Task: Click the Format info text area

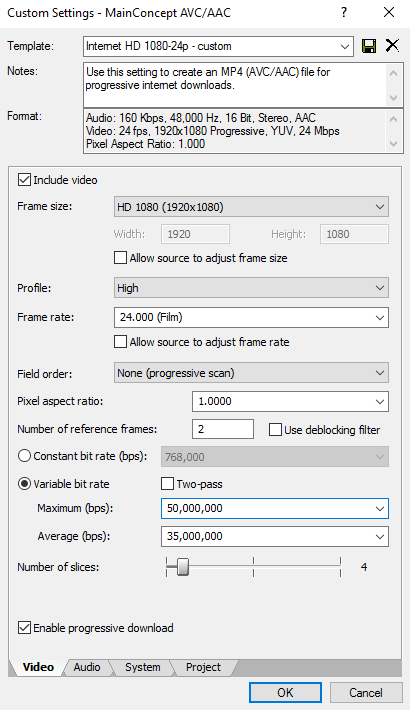Action: coord(235,131)
